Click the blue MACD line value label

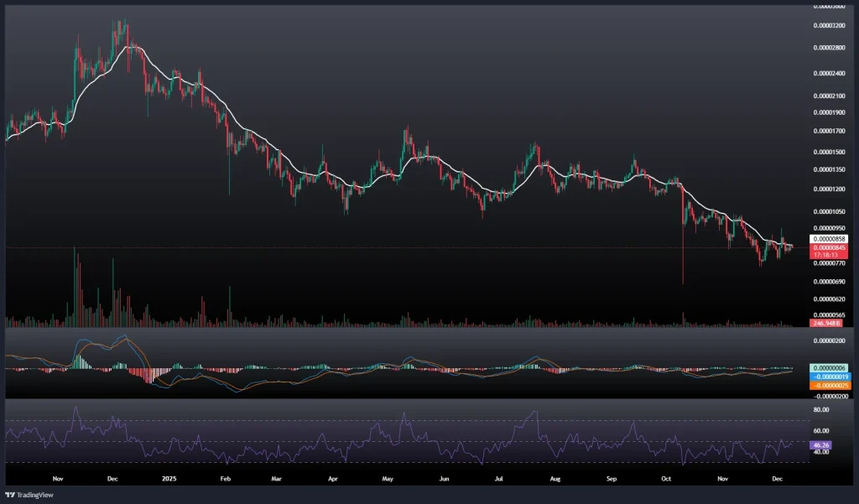click(827, 377)
